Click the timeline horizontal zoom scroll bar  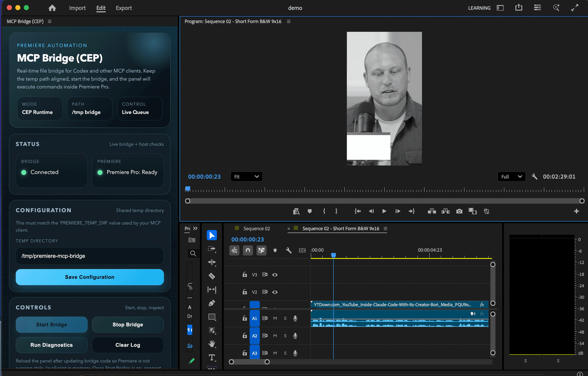(x=249, y=362)
